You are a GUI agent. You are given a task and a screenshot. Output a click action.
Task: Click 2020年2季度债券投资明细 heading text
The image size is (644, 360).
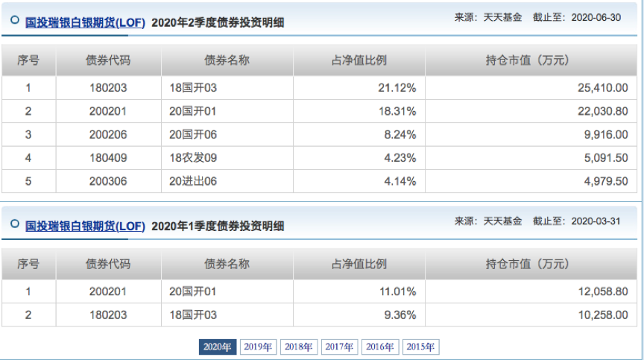(218, 22)
